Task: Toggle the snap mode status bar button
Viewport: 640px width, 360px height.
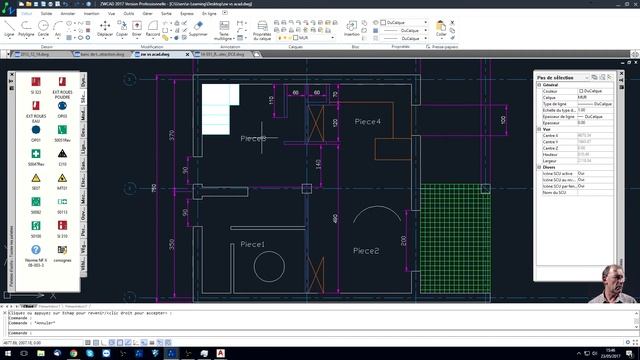Action: click(x=88, y=342)
